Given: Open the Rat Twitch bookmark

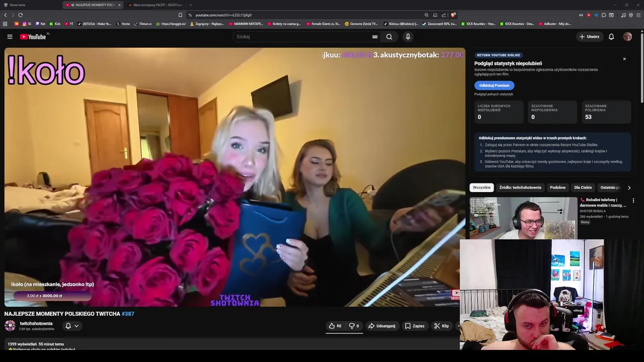Looking at the screenshot, I should 40,24.
